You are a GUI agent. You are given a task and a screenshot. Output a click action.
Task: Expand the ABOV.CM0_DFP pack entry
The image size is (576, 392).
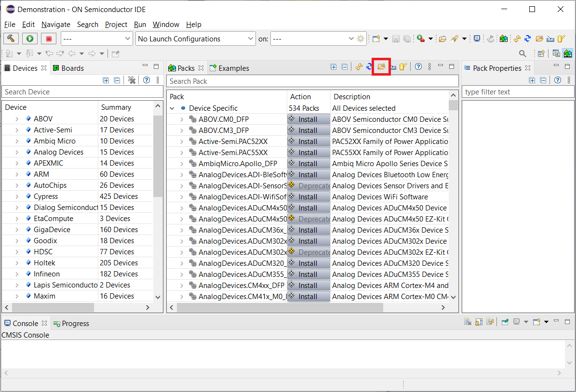[x=181, y=119]
